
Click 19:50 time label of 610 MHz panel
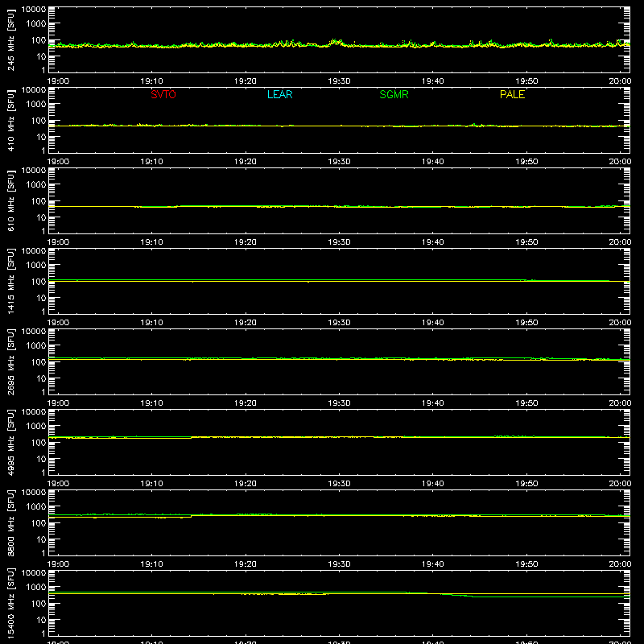coord(526,242)
